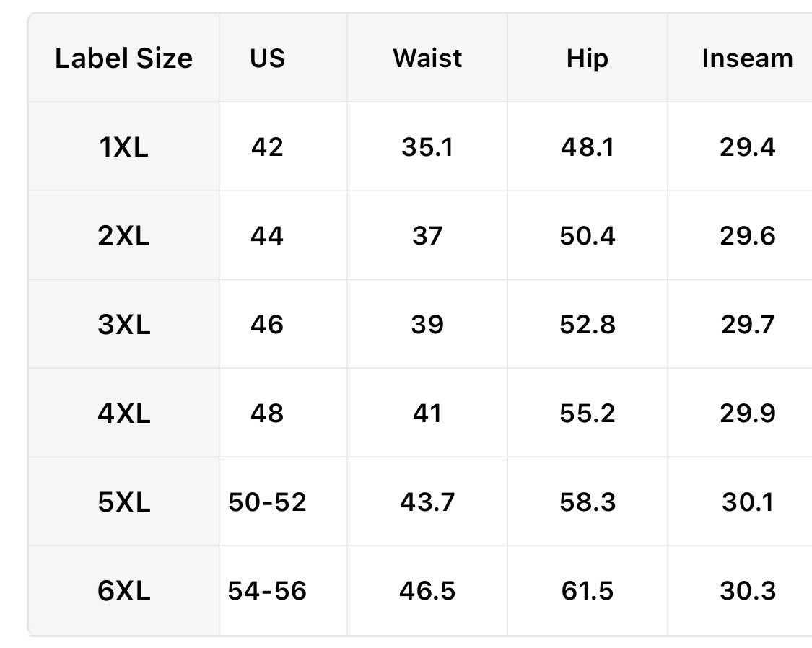812x648 pixels.
Task: Select the hip value 52.8
Action: pyautogui.click(x=588, y=325)
